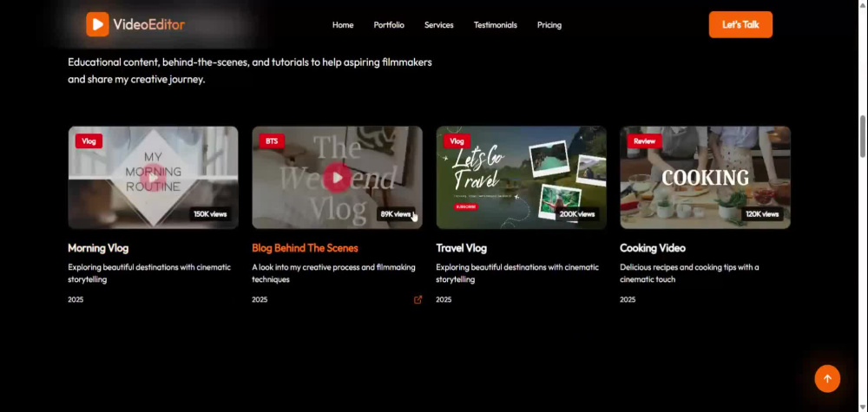Click the scroll-to-top arrow button
This screenshot has height=412, width=868.
pos(827,378)
